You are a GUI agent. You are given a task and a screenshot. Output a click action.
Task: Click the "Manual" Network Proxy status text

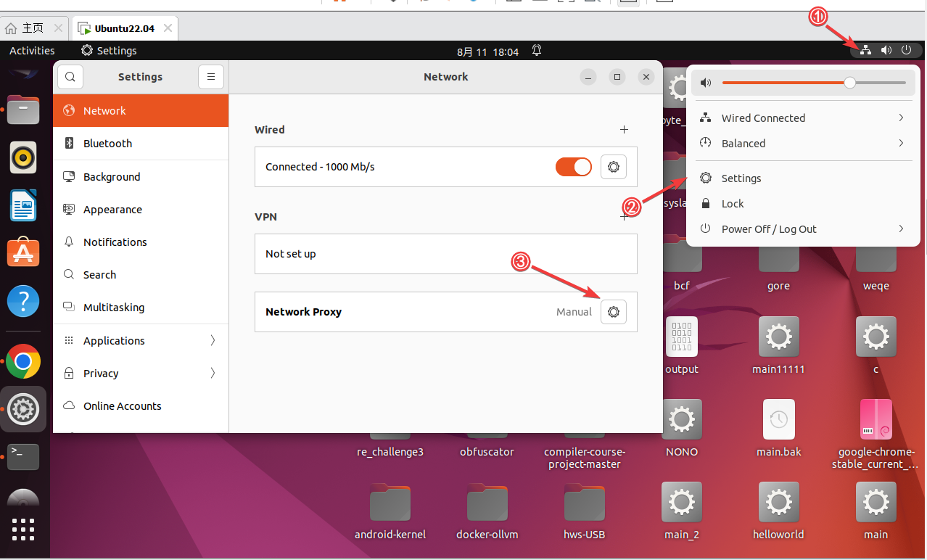point(574,312)
